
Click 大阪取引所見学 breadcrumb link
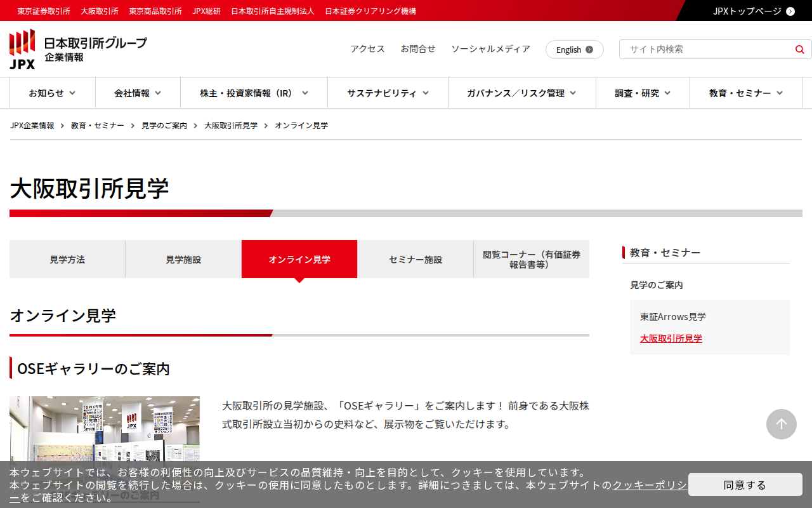coord(231,126)
